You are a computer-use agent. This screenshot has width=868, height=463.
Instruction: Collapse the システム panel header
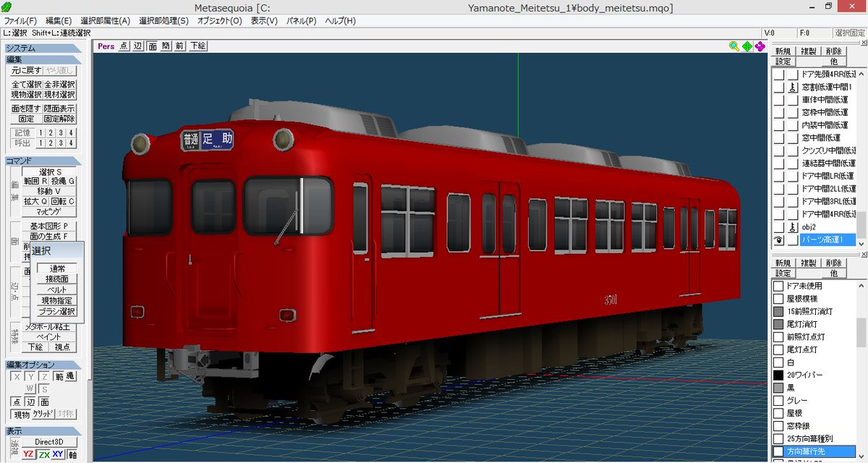point(43,48)
